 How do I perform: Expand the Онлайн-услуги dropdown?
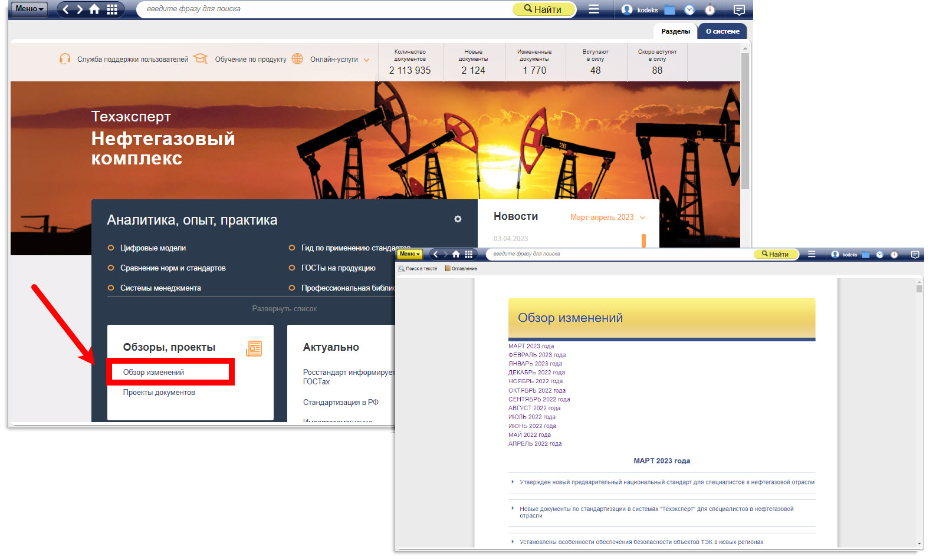click(340, 60)
